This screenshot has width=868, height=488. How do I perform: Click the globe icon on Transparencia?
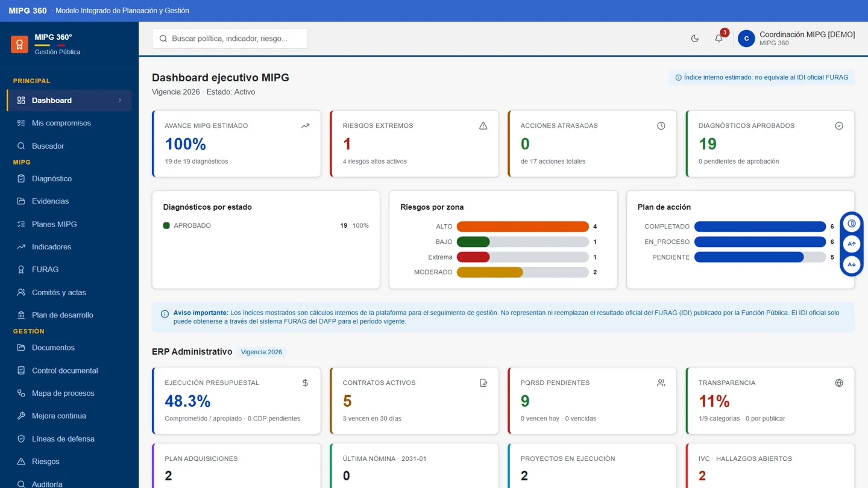click(x=839, y=383)
